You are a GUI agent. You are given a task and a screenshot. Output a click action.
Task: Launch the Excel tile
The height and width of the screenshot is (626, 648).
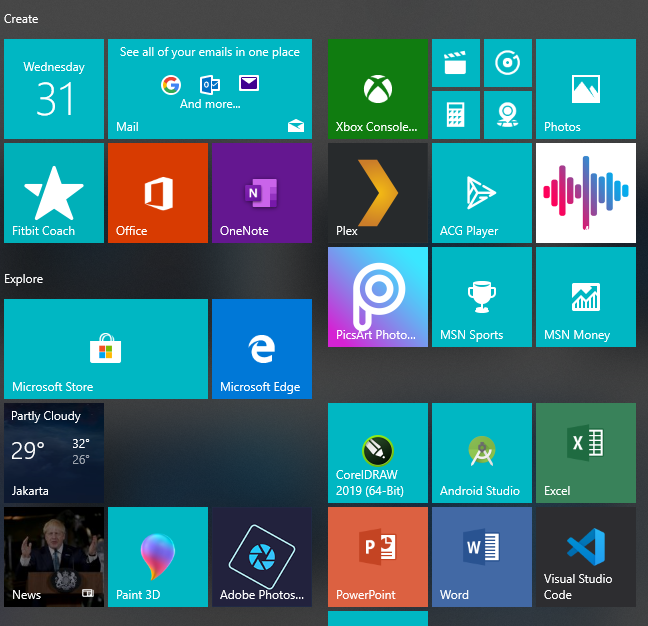click(x=586, y=453)
